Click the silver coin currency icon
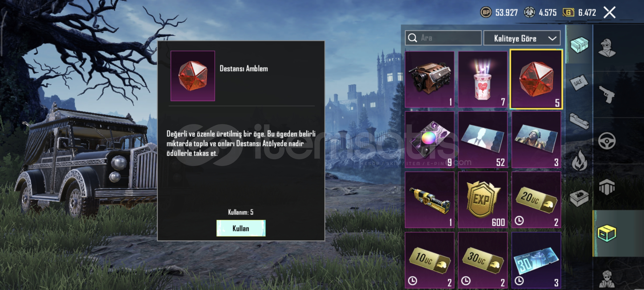The width and height of the screenshot is (644, 290). pos(529,12)
